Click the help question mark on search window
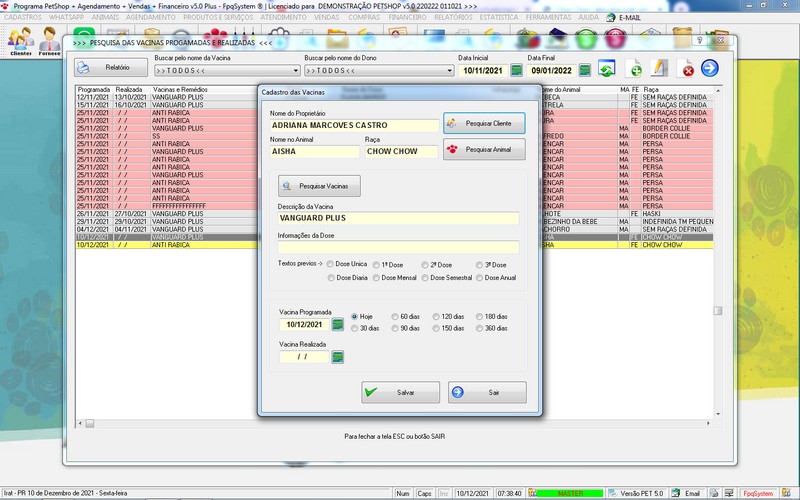This screenshot has width=800, height=500. [x=699, y=40]
